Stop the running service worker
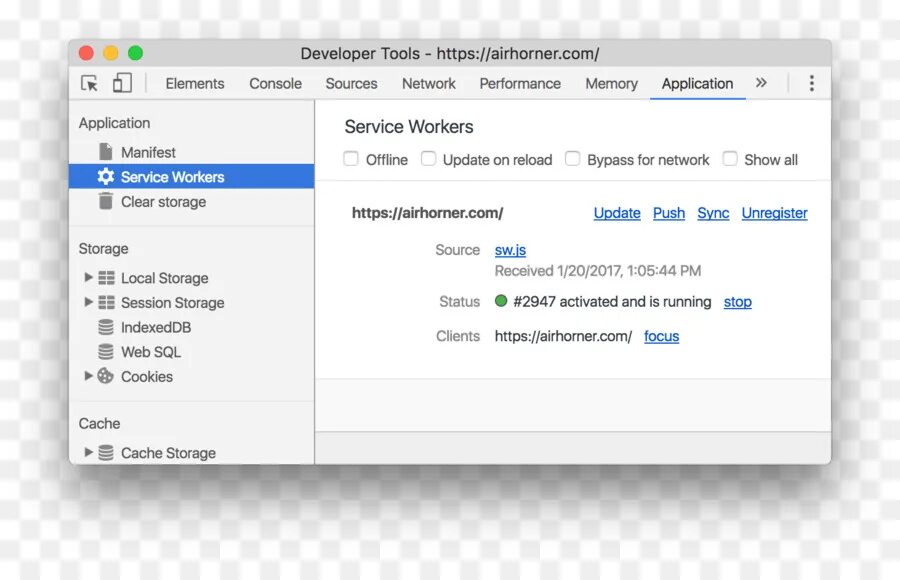900x580 pixels. click(x=738, y=302)
